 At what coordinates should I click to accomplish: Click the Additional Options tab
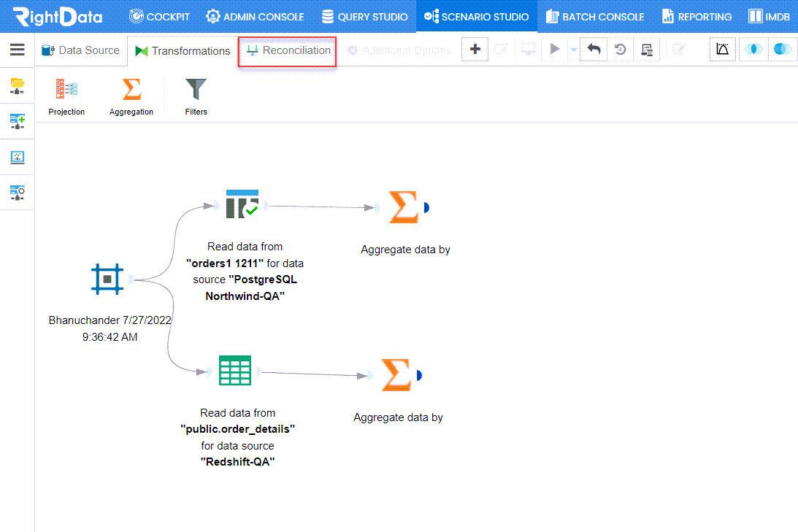pyautogui.click(x=399, y=50)
